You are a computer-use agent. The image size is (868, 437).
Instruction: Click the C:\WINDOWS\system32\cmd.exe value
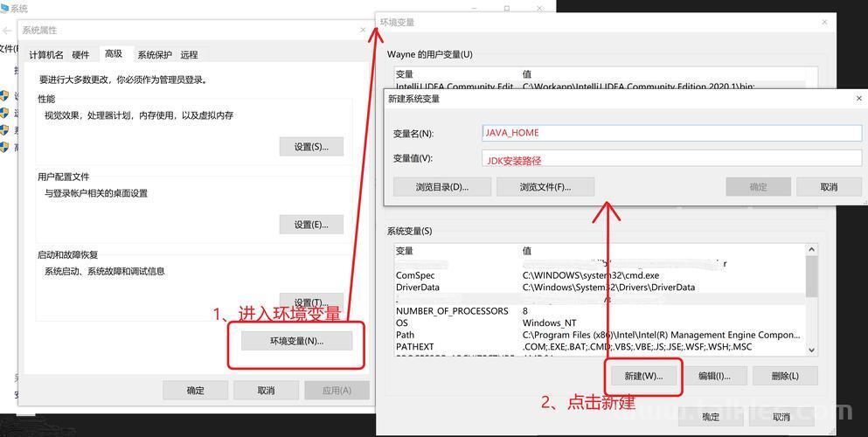pos(591,275)
